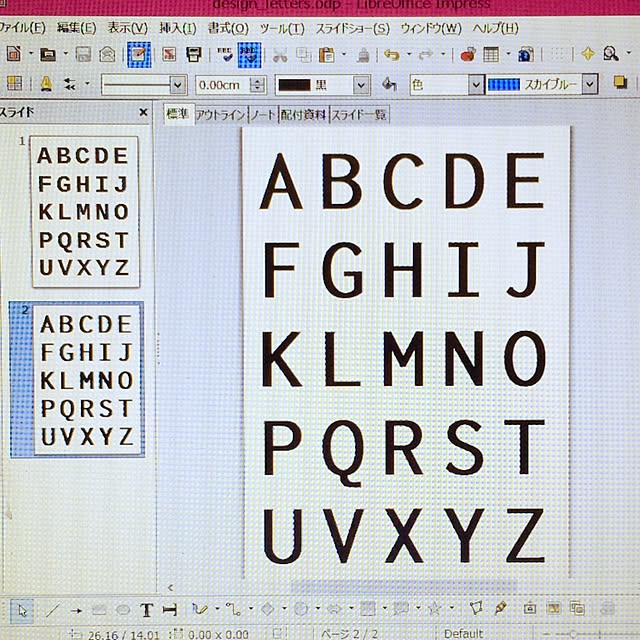Toggle the Edit File mode button

[x=139, y=54]
